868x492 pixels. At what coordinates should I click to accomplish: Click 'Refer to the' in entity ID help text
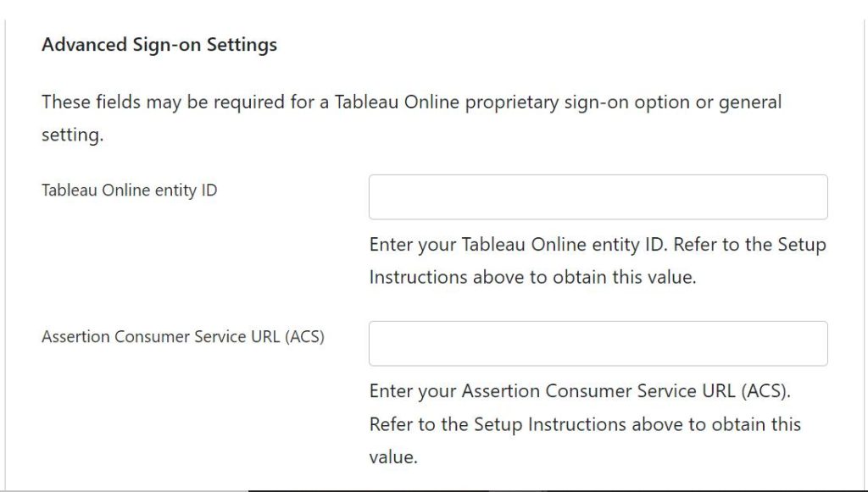[706, 245]
